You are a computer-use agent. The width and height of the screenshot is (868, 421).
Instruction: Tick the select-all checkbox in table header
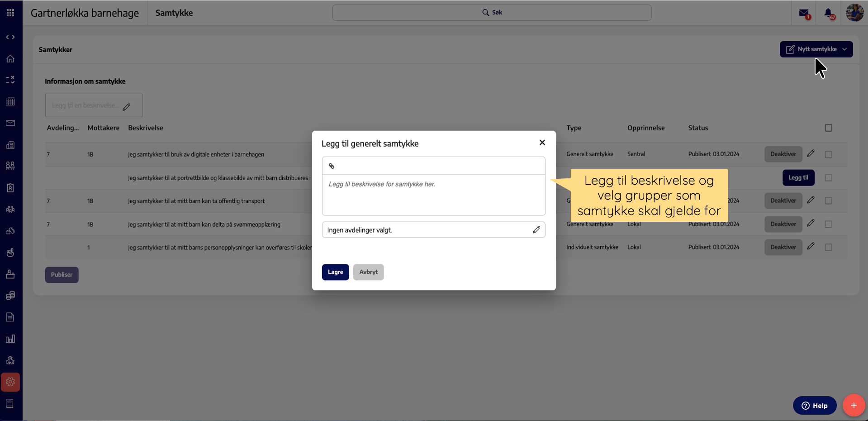[828, 128]
